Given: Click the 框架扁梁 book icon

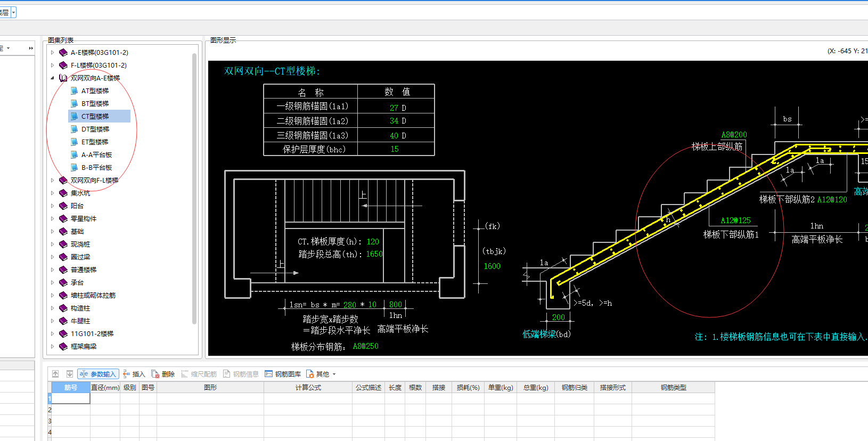Looking at the screenshot, I should [x=63, y=346].
